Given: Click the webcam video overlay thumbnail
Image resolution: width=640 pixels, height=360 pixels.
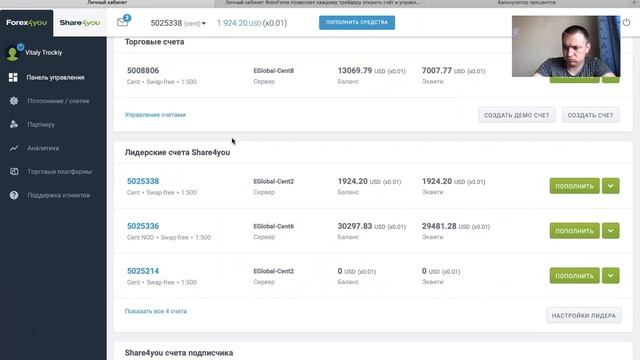Looking at the screenshot, I should [x=566, y=46].
